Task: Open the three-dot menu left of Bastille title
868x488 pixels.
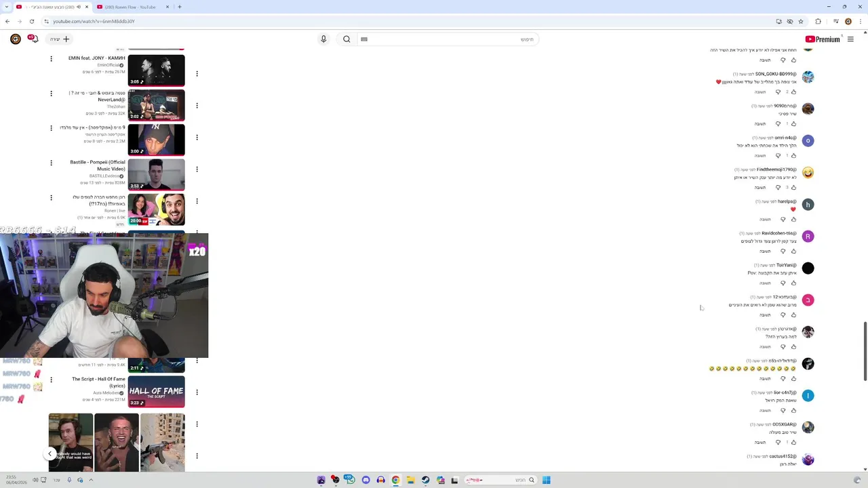Action: 51,163
